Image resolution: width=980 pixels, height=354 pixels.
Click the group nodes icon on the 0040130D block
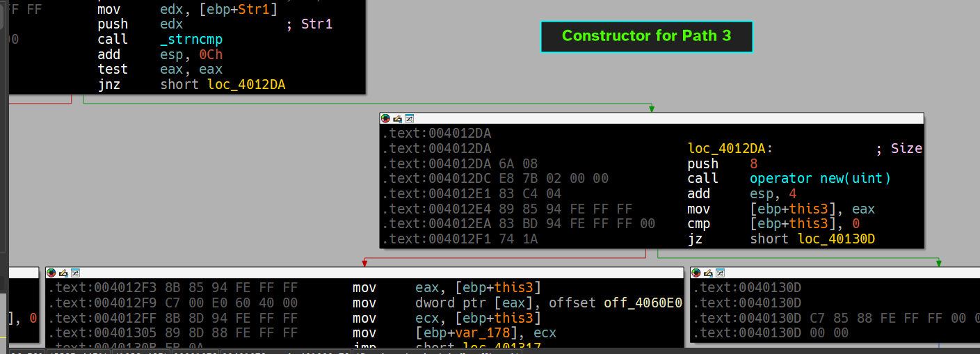[721, 273]
